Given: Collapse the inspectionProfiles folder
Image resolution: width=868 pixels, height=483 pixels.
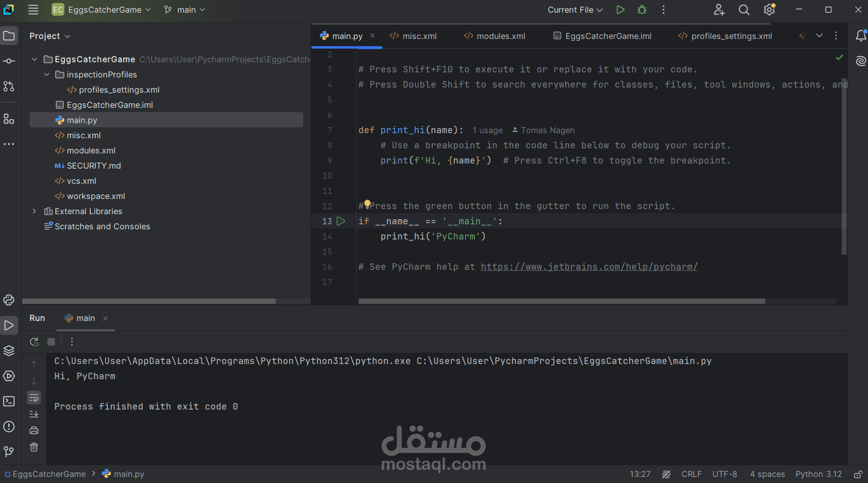Looking at the screenshot, I should pos(47,74).
